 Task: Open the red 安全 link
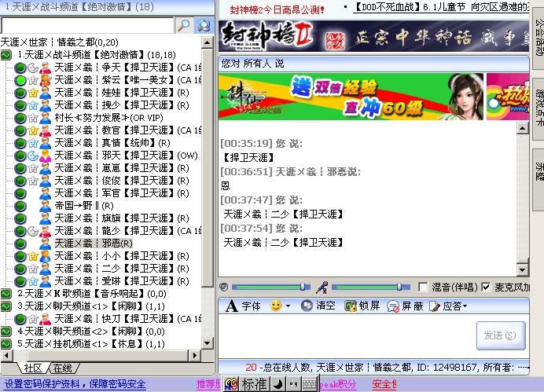pos(384,384)
